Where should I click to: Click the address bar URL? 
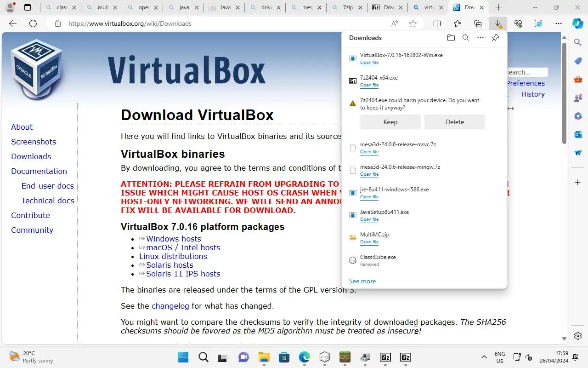(x=130, y=23)
